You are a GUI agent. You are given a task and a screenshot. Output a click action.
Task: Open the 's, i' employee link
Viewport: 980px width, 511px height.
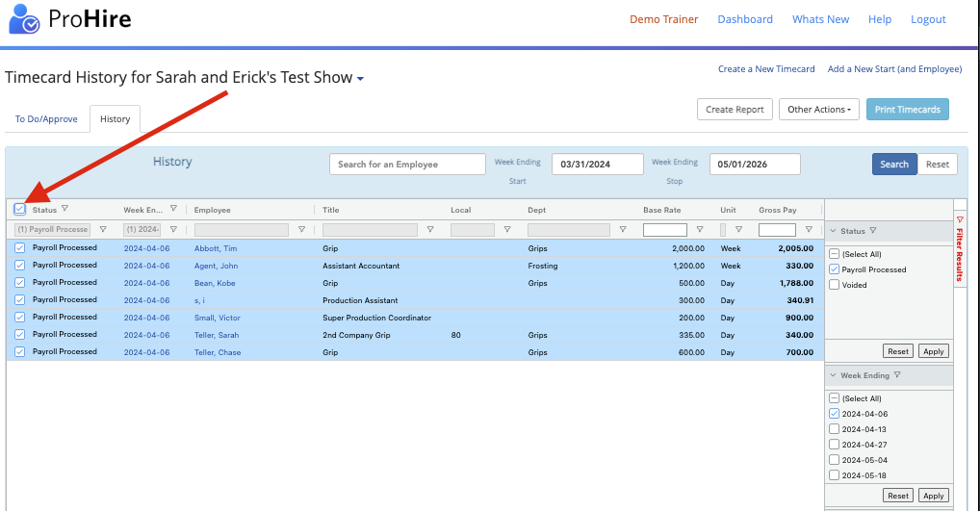pos(199,300)
